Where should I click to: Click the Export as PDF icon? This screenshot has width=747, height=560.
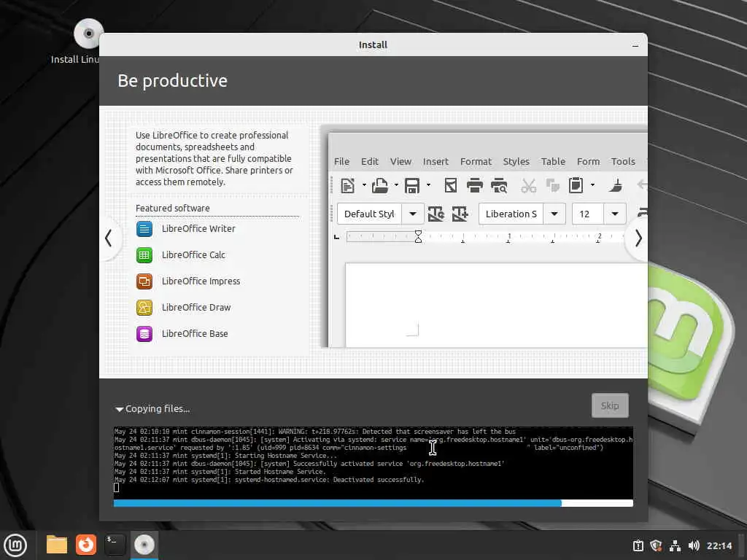(x=450, y=185)
